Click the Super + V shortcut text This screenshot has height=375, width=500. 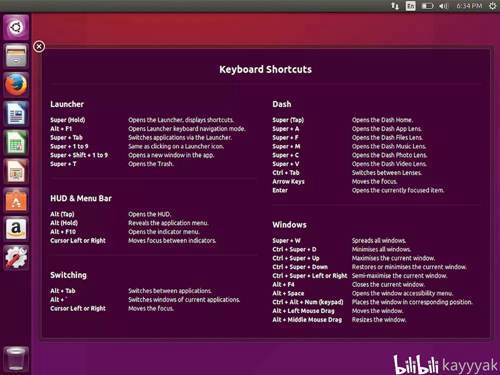(286, 164)
